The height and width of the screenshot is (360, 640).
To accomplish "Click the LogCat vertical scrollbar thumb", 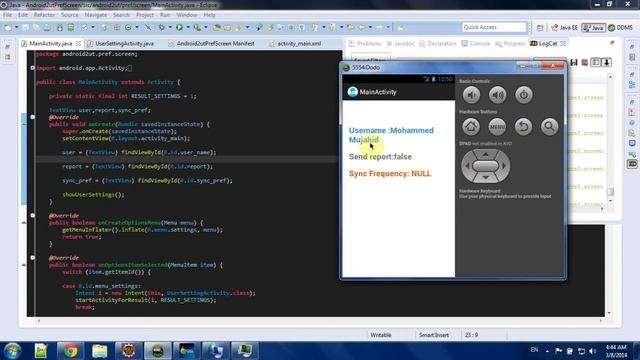I will click(610, 192).
